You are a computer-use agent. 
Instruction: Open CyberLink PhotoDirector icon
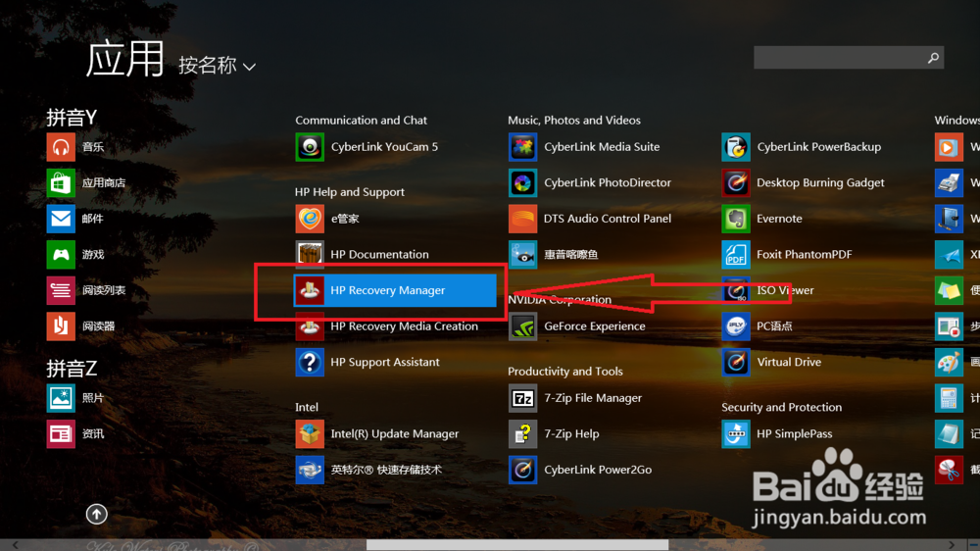[x=522, y=182]
